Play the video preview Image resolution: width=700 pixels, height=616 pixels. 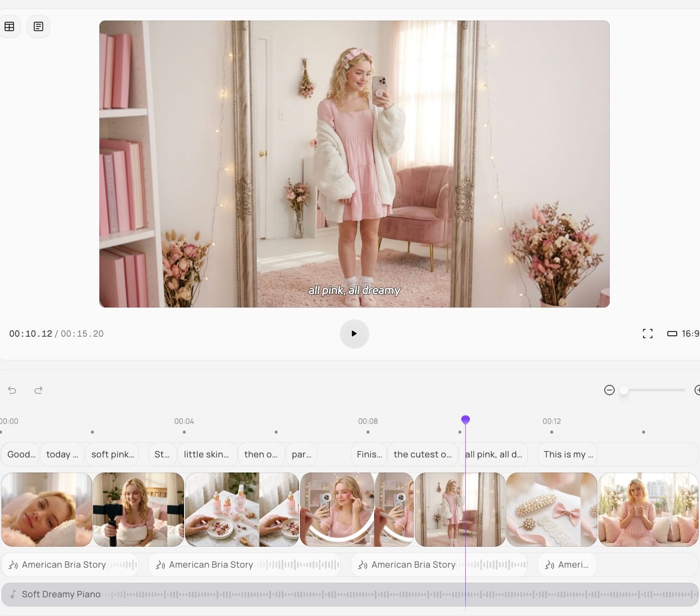354,334
